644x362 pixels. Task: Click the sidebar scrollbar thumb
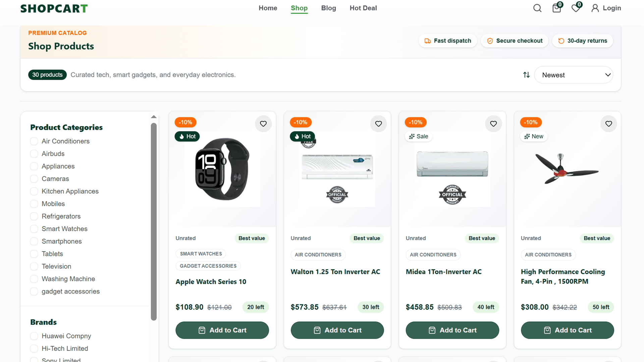(154, 221)
